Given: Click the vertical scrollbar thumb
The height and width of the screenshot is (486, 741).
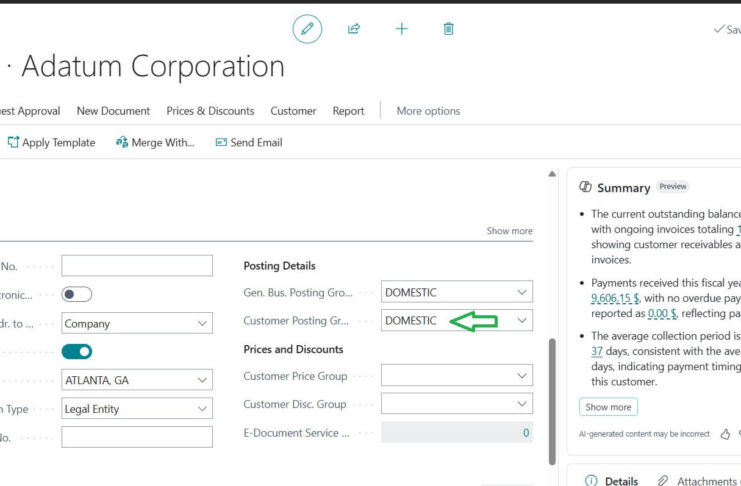Looking at the screenshot, I should point(552,401).
